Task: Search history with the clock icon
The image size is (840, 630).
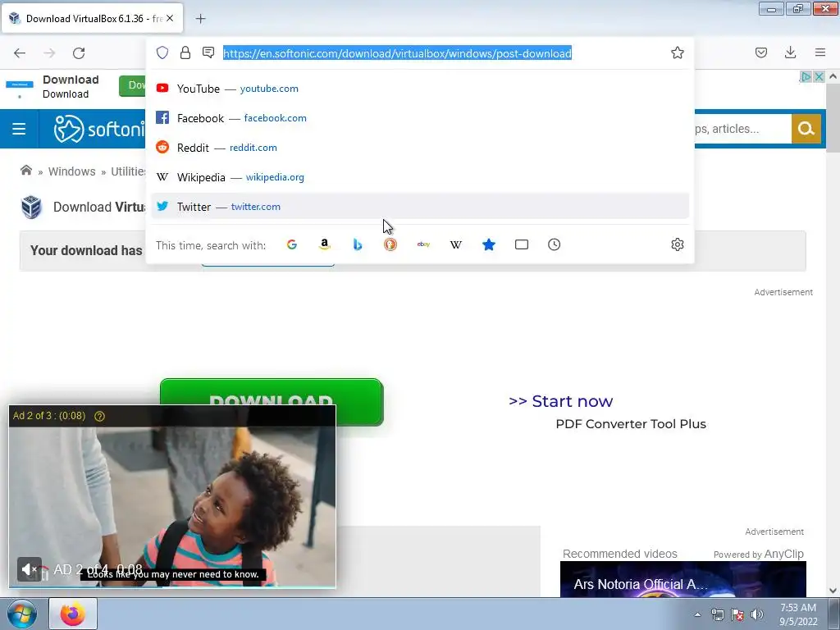Action: [x=555, y=244]
